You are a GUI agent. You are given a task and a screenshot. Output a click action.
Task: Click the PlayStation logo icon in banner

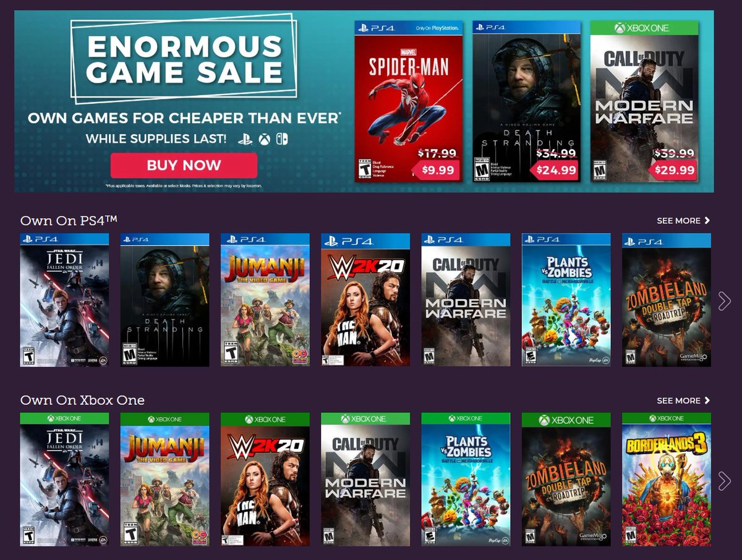(245, 138)
